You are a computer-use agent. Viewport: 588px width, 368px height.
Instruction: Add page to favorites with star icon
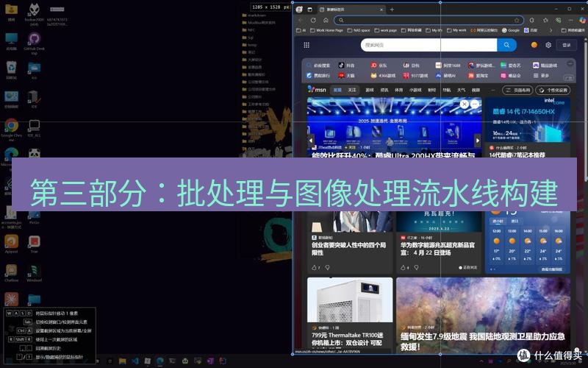click(x=517, y=20)
